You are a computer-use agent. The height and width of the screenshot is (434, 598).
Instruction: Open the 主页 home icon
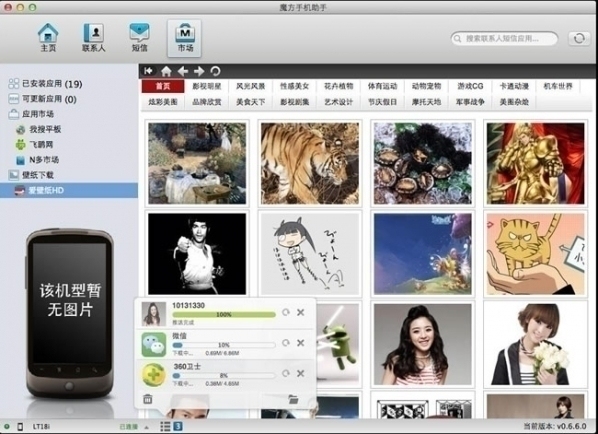[48, 37]
